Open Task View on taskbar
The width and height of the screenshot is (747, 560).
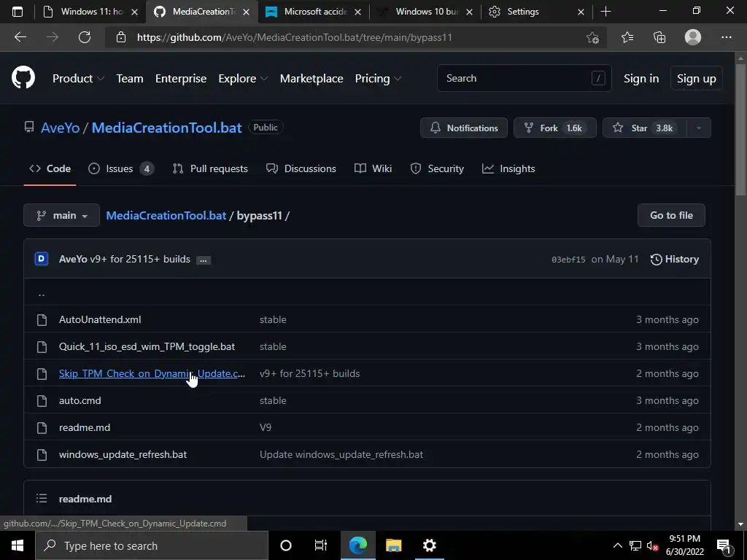(x=321, y=545)
